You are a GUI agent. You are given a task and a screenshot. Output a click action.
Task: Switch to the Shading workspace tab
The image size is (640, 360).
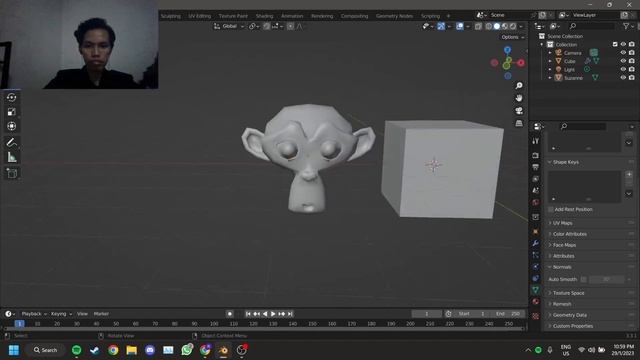coord(264,16)
